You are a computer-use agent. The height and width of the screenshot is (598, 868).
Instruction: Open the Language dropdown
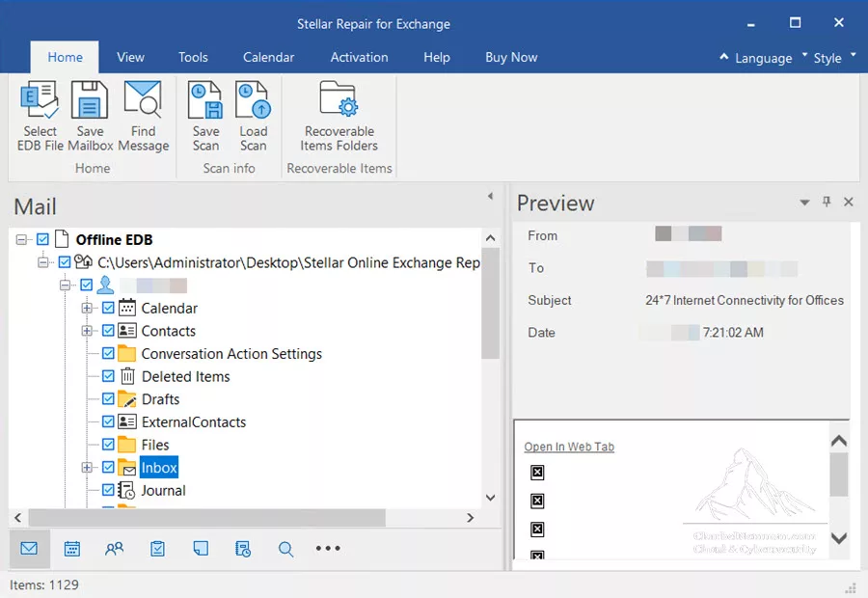coord(771,58)
